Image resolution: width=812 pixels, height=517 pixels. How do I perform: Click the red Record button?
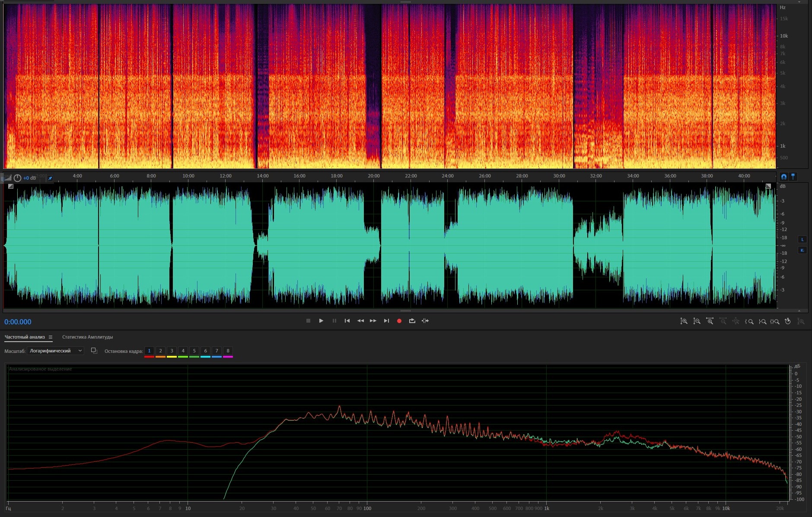click(399, 321)
